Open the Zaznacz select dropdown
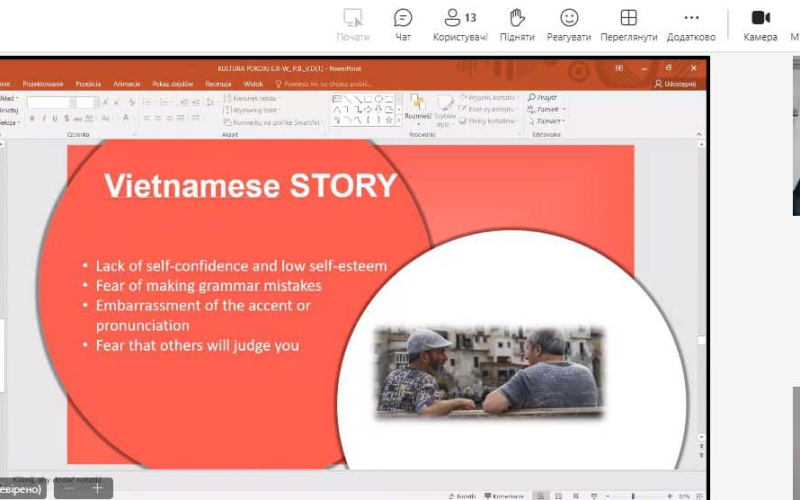 [546, 121]
